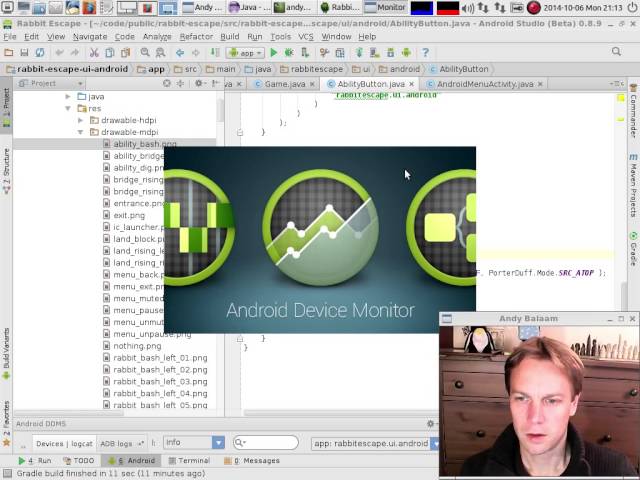Open the Tools menu
The image size is (640, 480).
[x=281, y=37]
